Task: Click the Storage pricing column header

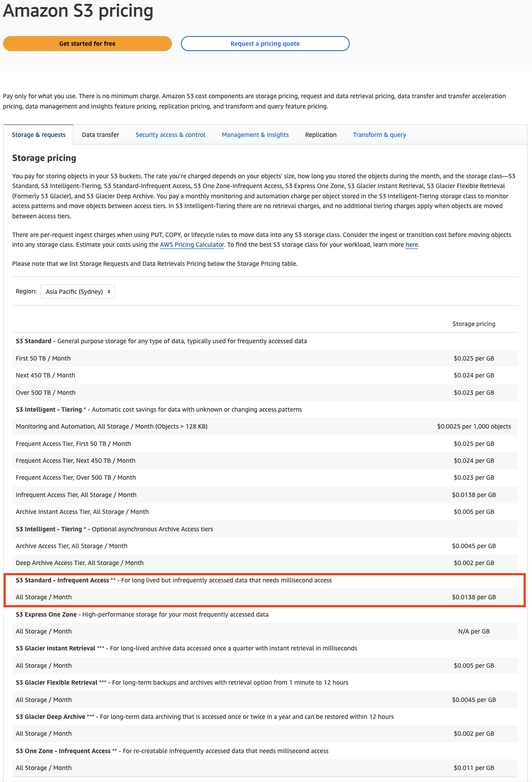Action: (x=474, y=324)
